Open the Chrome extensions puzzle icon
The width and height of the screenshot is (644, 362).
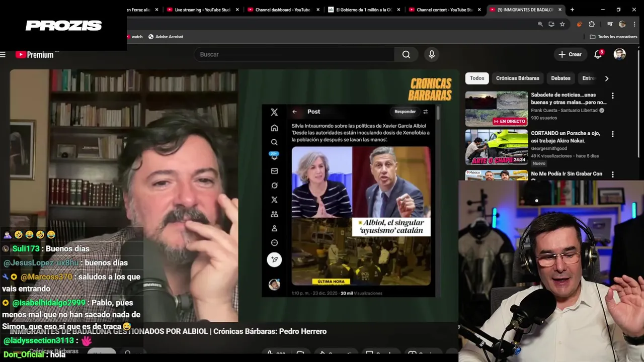[x=592, y=24]
